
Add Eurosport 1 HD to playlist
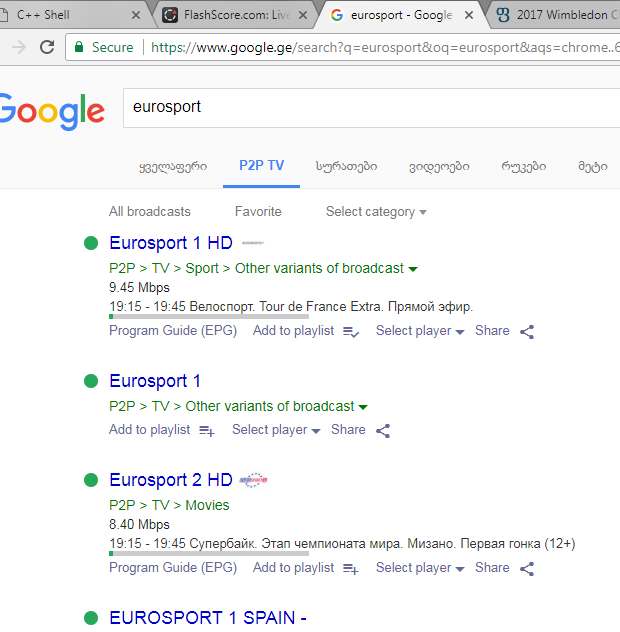[x=293, y=331]
